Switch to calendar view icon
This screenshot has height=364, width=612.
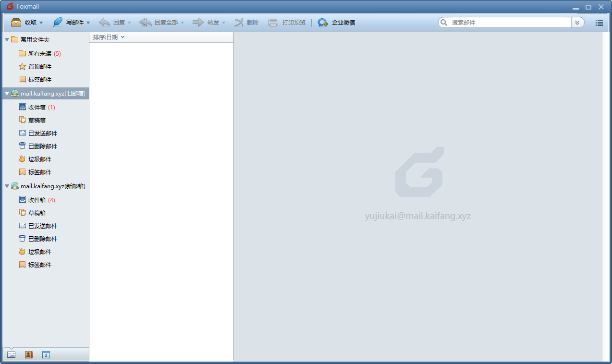(x=46, y=354)
